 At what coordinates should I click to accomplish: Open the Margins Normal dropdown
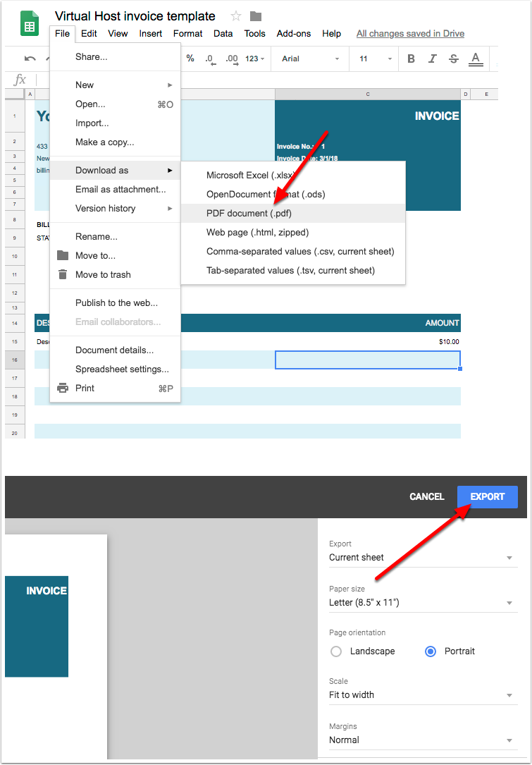click(423, 740)
